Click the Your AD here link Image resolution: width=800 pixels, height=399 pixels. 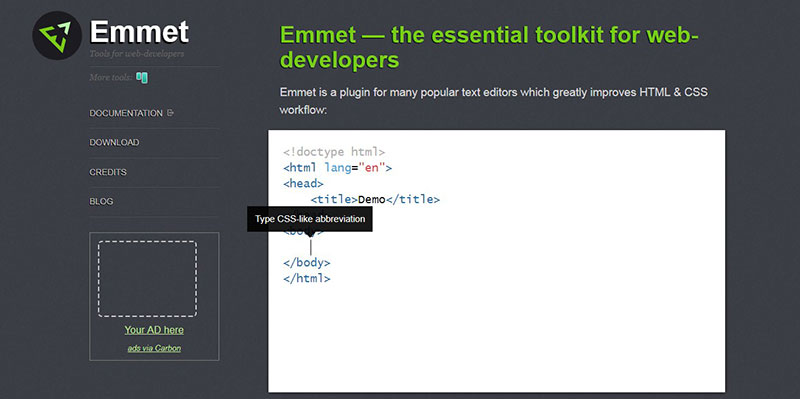[x=154, y=330]
